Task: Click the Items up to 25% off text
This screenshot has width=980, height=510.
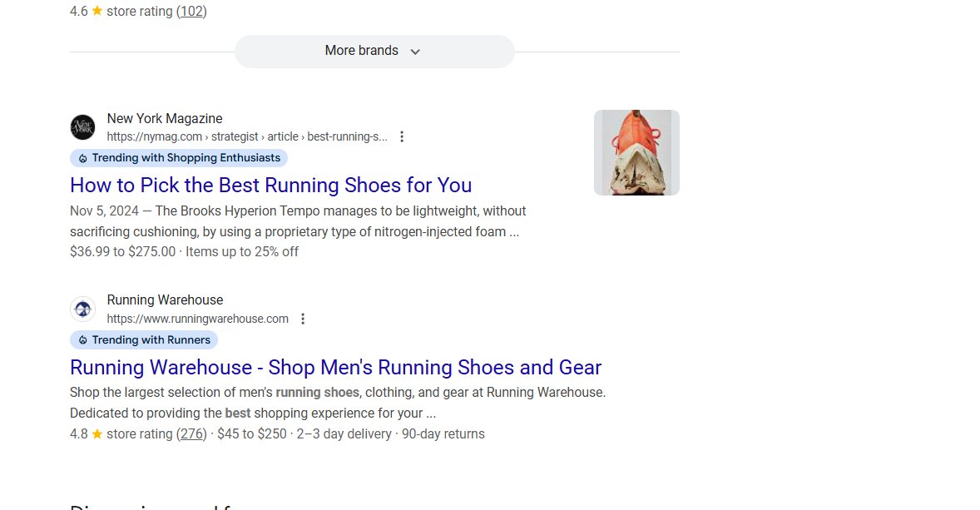Action: point(242,252)
